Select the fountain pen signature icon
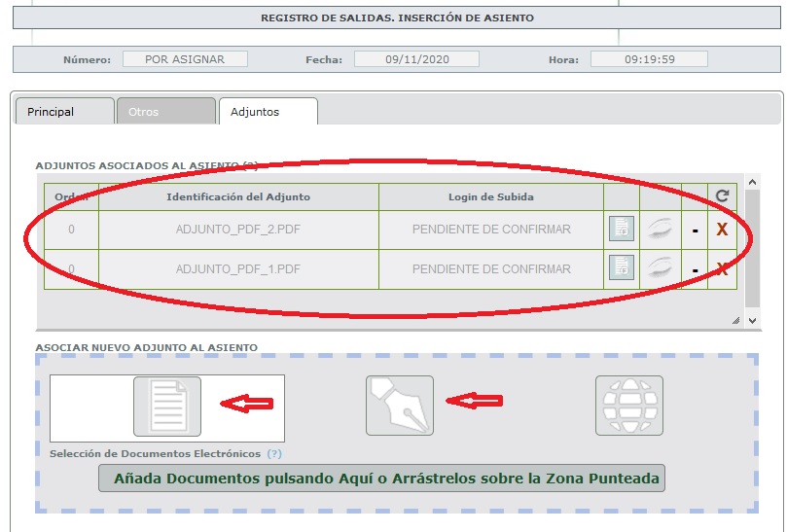Image resolution: width=787 pixels, height=532 pixels. pos(400,406)
